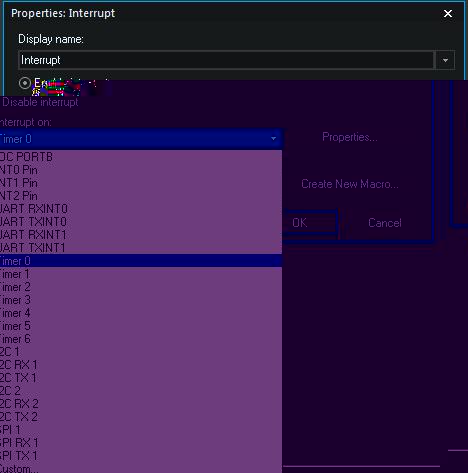468x473 pixels.
Task: Select Timer 1 in the list
Action: (141, 274)
